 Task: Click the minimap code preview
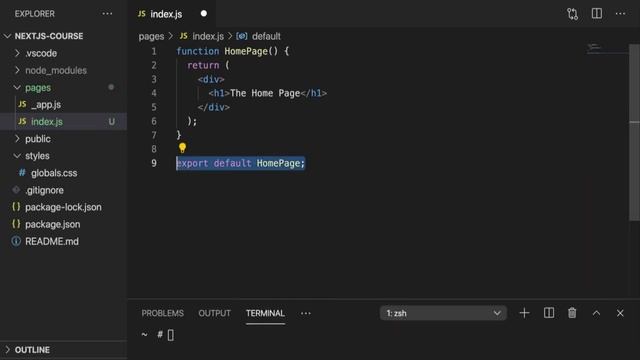pyautogui.click(x=594, y=47)
